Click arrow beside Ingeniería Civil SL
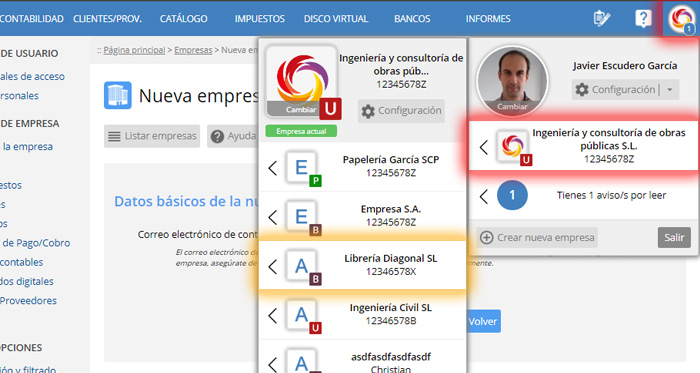 pyautogui.click(x=272, y=315)
